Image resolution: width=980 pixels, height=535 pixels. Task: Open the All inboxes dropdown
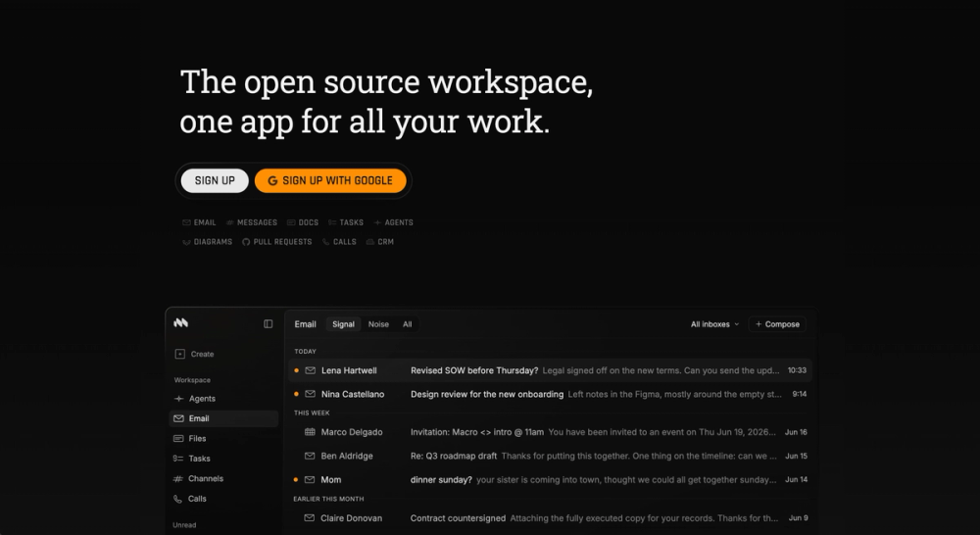tap(714, 324)
